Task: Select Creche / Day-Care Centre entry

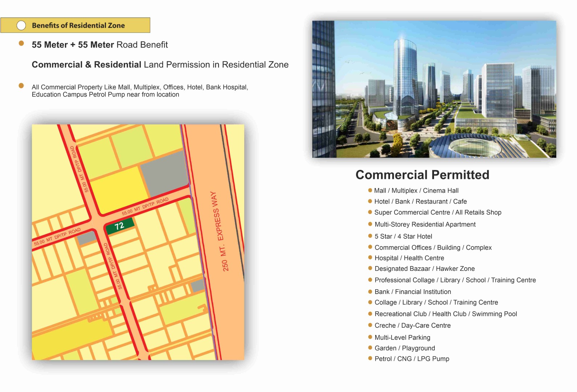Action: (412, 326)
